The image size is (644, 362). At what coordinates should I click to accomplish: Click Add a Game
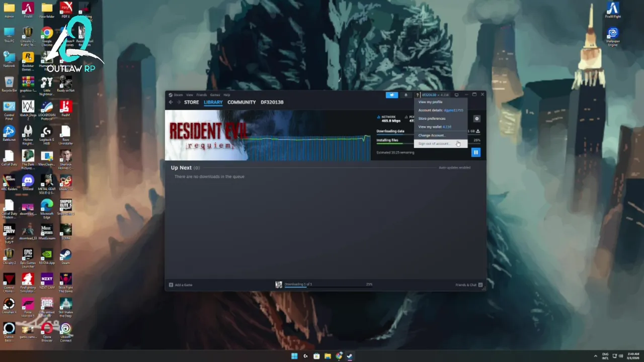pos(181,285)
